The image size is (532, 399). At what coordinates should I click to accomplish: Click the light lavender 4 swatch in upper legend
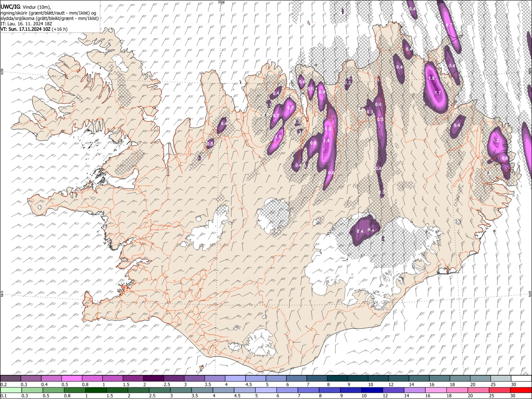[235, 379]
